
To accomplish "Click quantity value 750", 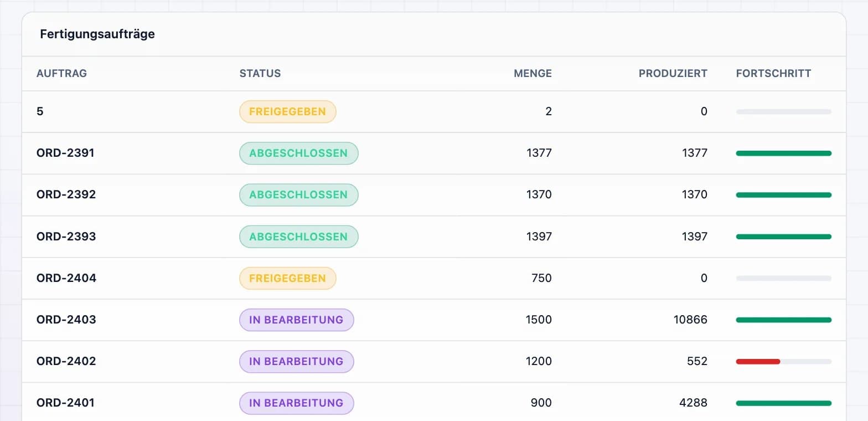I will 541,278.
